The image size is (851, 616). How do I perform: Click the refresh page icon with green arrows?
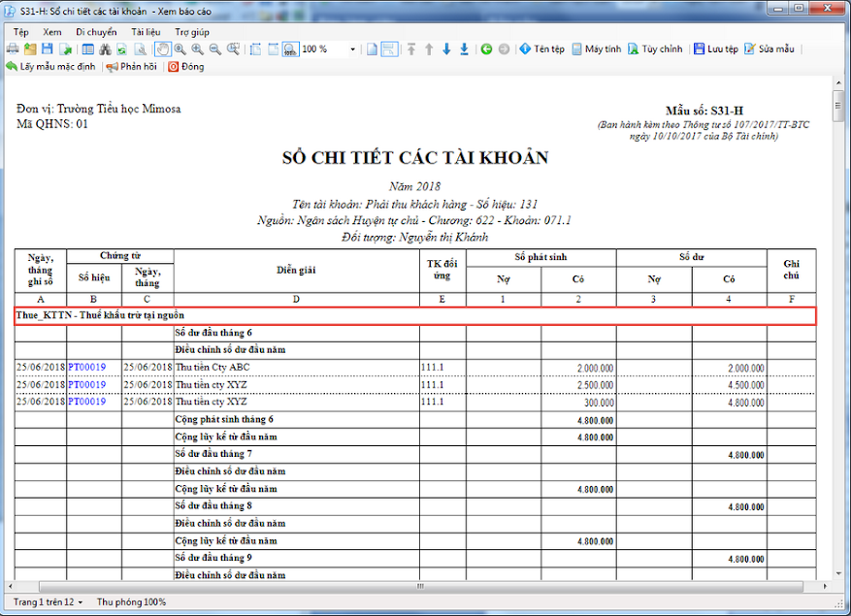[122, 49]
